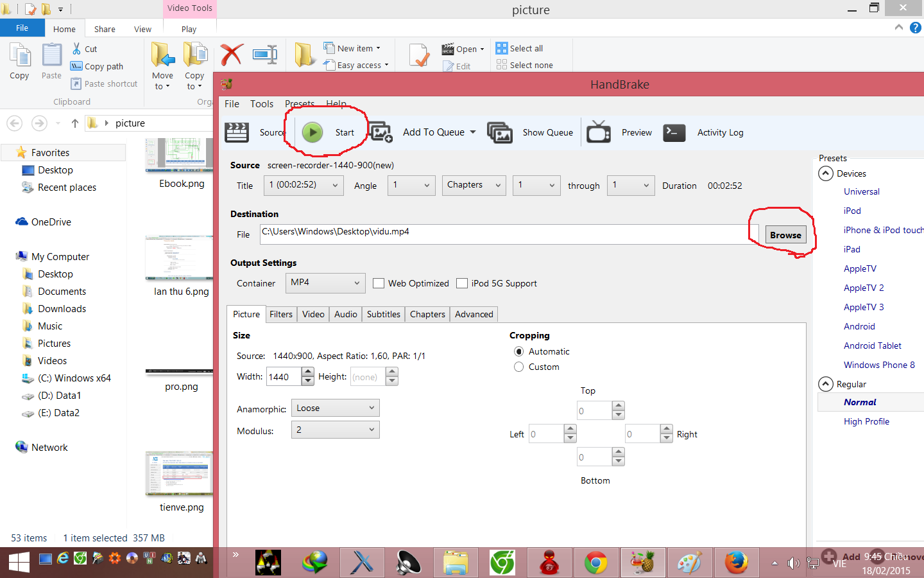This screenshot has width=924, height=578.
Task: Open Google Chrome from taskbar
Action: pos(595,563)
